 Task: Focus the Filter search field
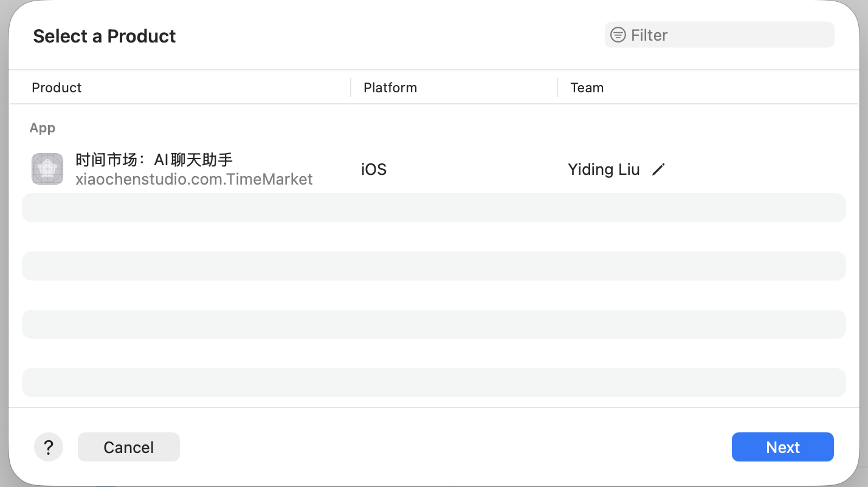(x=720, y=35)
